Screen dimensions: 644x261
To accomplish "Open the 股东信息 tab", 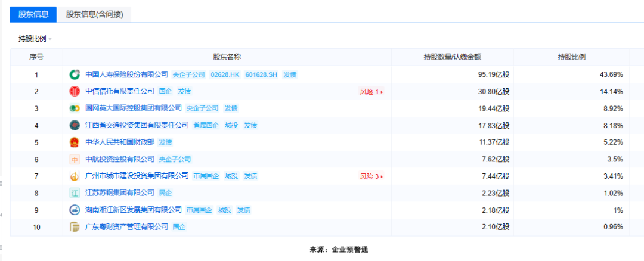I will [x=33, y=14].
